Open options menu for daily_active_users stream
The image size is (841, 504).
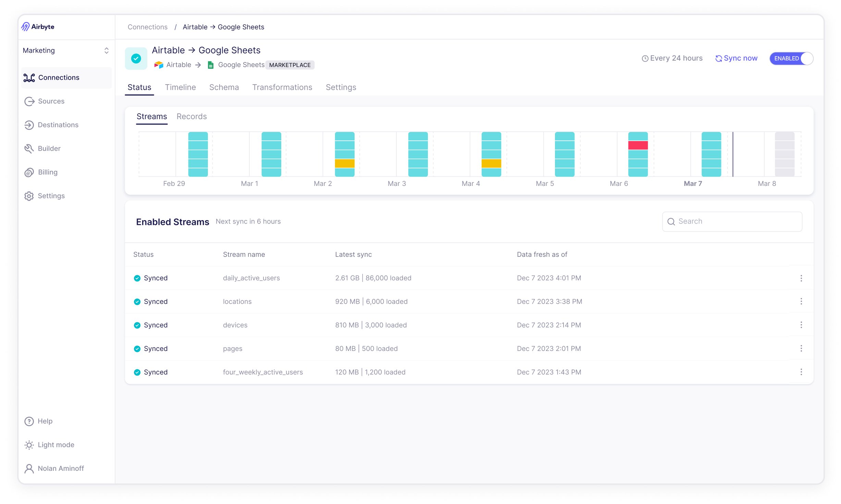click(x=801, y=278)
